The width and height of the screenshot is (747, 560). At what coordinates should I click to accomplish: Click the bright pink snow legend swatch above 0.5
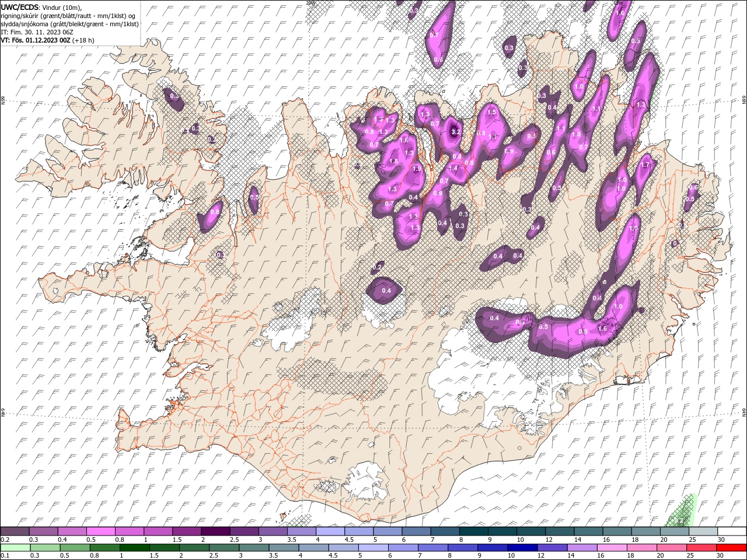click(x=101, y=531)
